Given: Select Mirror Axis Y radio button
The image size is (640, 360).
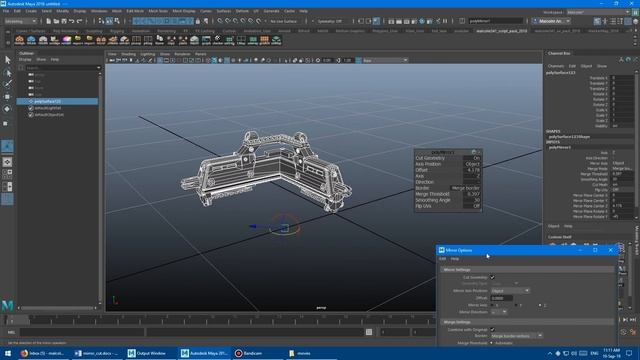Looking at the screenshot, I should click(516, 305).
